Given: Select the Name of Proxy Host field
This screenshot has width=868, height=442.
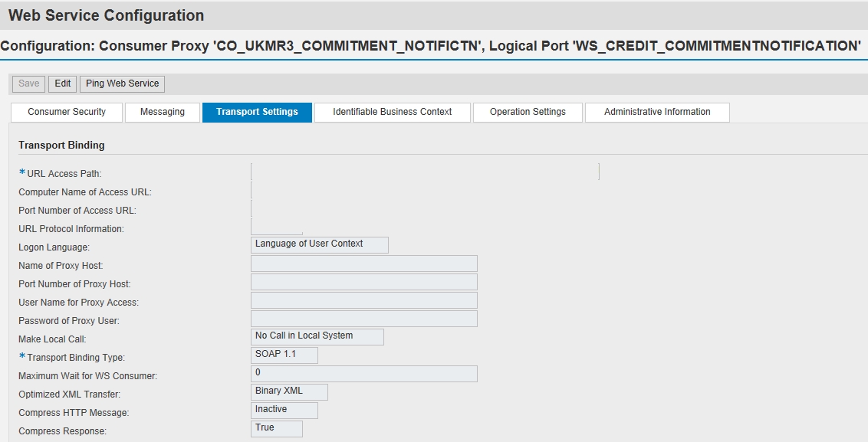Looking at the screenshot, I should coord(363,263).
